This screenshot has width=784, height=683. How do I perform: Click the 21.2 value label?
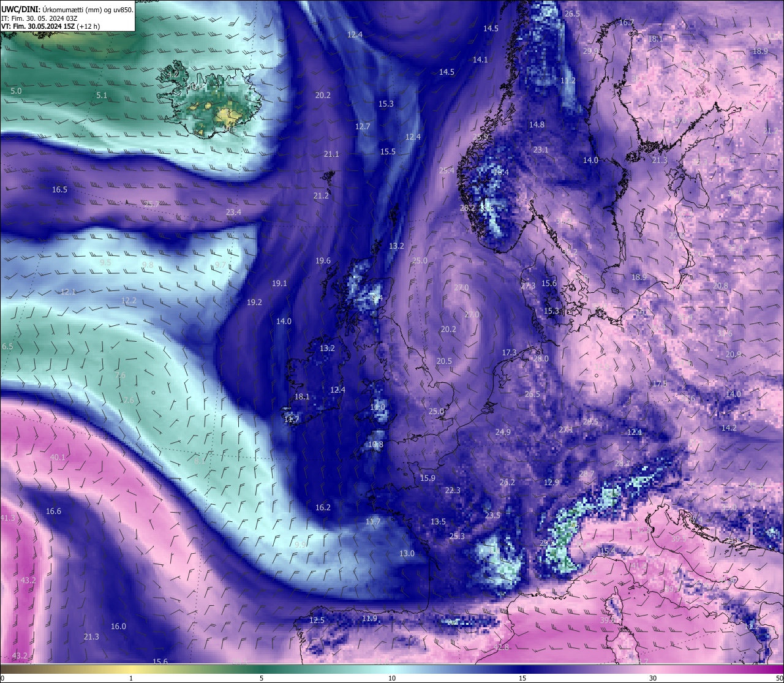pyautogui.click(x=321, y=196)
